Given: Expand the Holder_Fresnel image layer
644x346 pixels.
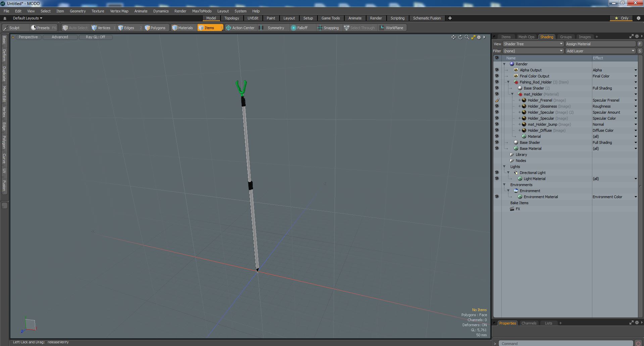Looking at the screenshot, I should (519, 100).
